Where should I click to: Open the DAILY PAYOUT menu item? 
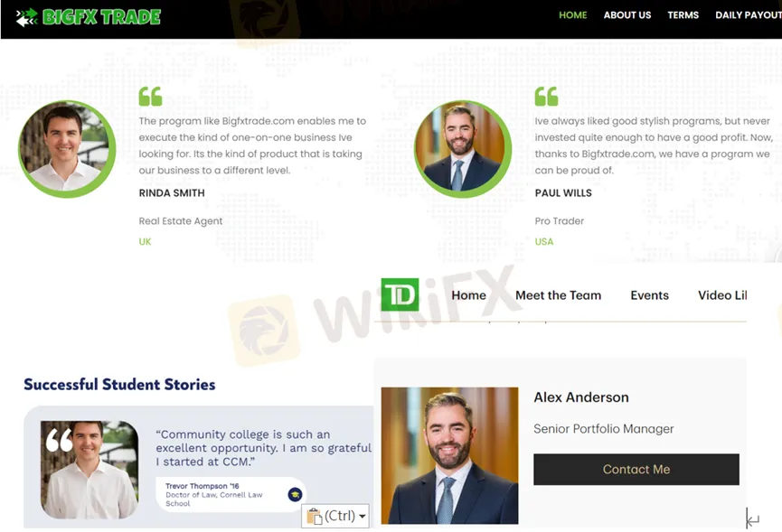click(748, 15)
